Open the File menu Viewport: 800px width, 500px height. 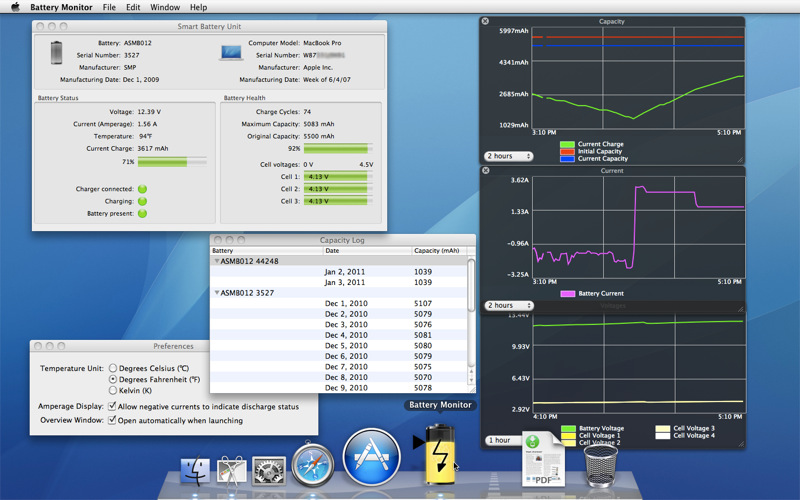[109, 7]
